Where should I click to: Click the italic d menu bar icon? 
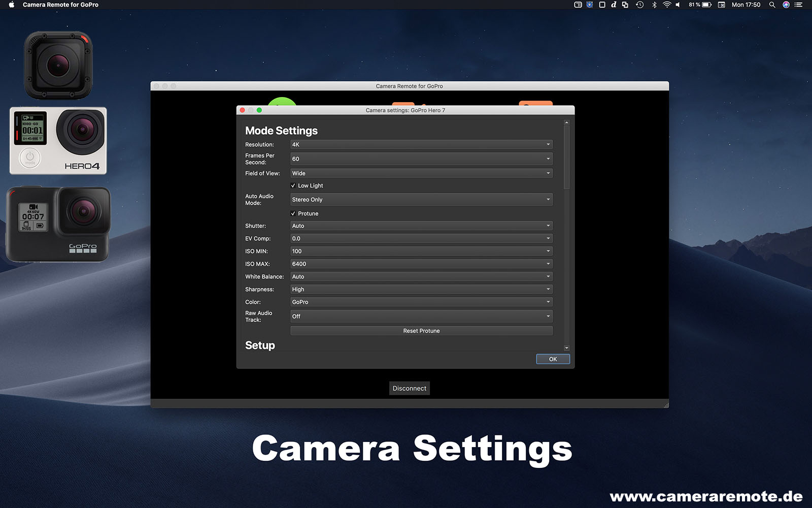614,5
